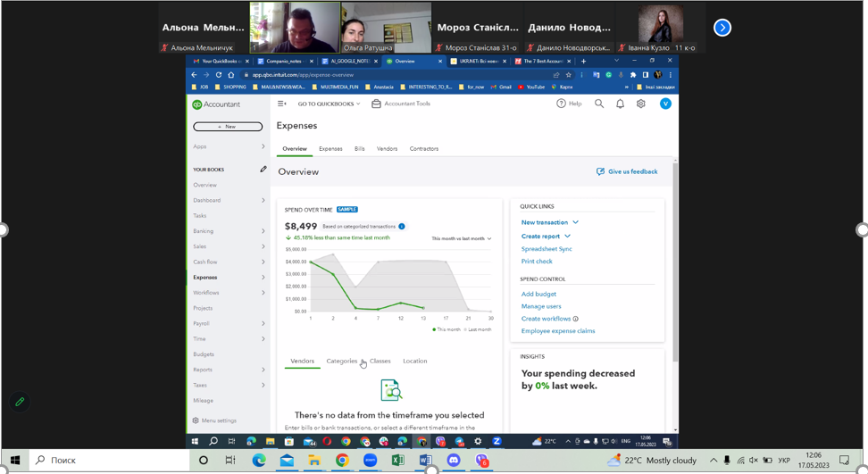Open the Windows taskbar search box
The image size is (868, 474).
[110, 461]
